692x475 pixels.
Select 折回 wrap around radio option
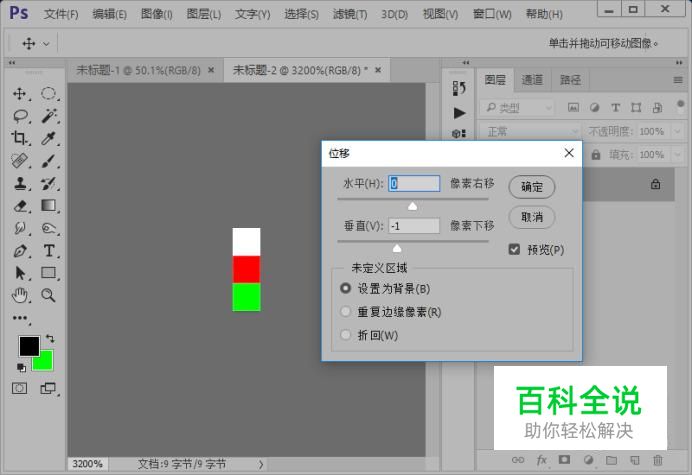pos(346,335)
